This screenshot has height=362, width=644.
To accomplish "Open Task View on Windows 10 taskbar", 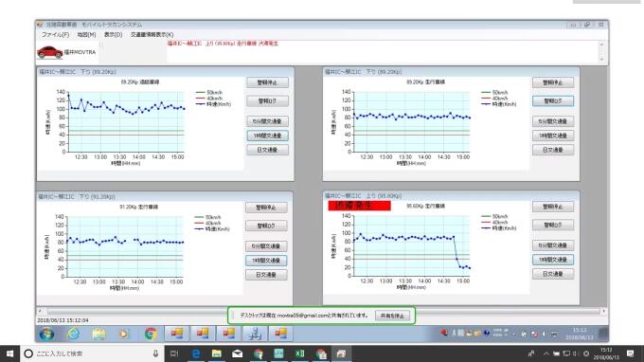I will pyautogui.click(x=174, y=353).
